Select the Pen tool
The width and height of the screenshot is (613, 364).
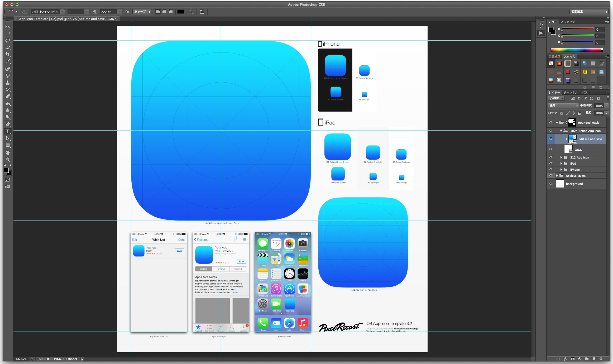[8, 124]
